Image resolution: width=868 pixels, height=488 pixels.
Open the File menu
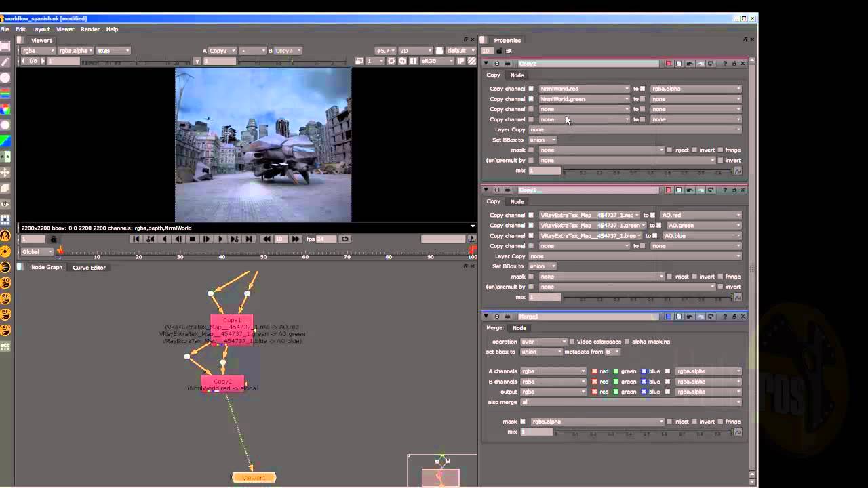[x=5, y=29]
